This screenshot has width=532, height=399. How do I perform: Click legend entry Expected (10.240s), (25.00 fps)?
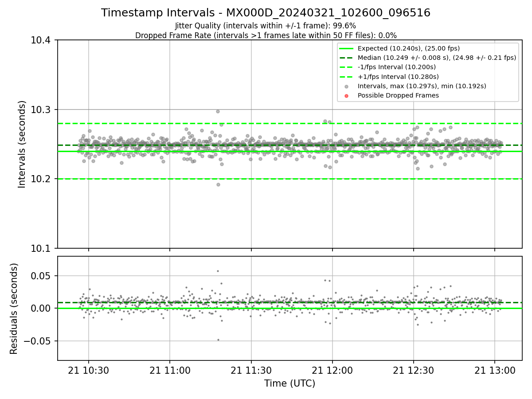[408, 48]
